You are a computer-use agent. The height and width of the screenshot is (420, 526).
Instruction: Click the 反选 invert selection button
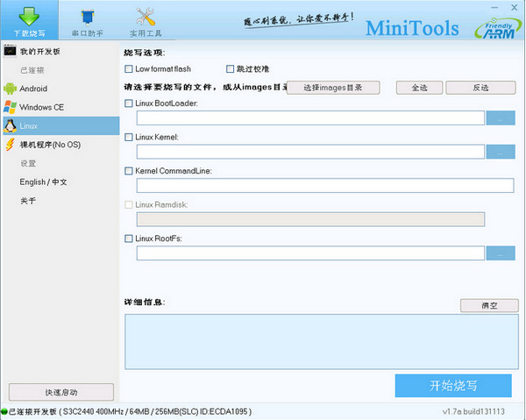coord(480,88)
